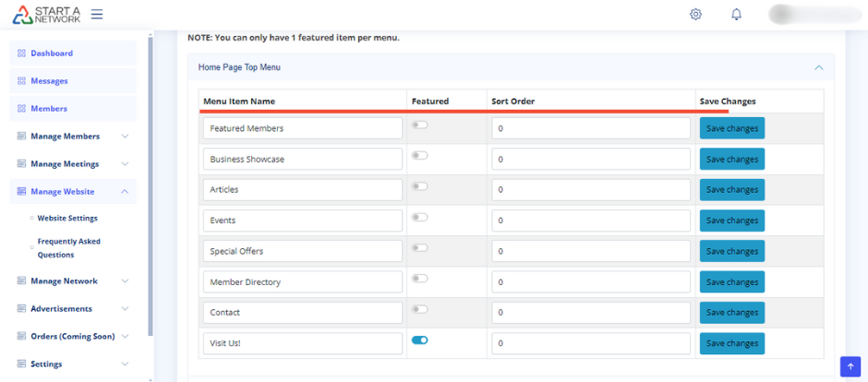The height and width of the screenshot is (382, 868).
Task: Open the settings gear icon in header
Action: [695, 15]
